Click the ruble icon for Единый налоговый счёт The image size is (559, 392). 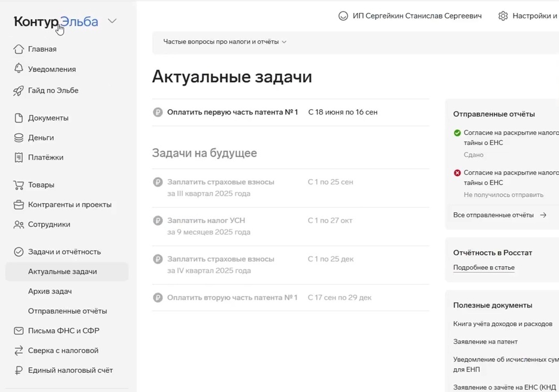click(19, 370)
